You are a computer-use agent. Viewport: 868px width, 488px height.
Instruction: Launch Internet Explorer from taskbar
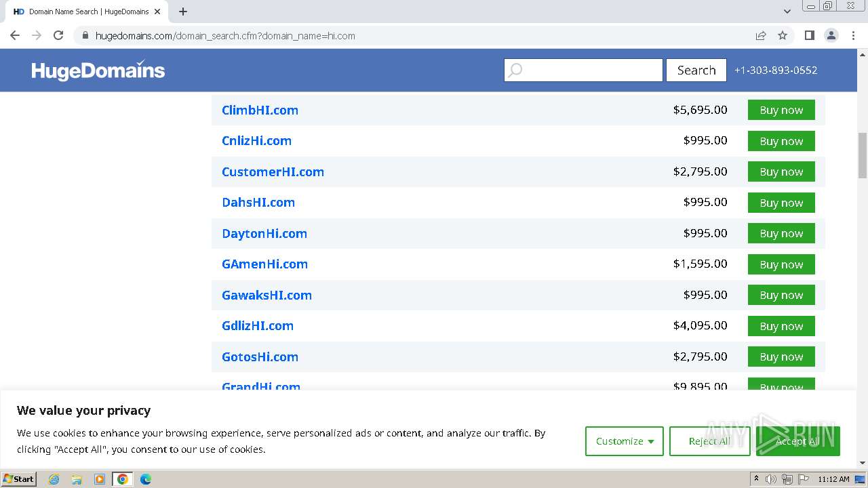click(x=54, y=479)
